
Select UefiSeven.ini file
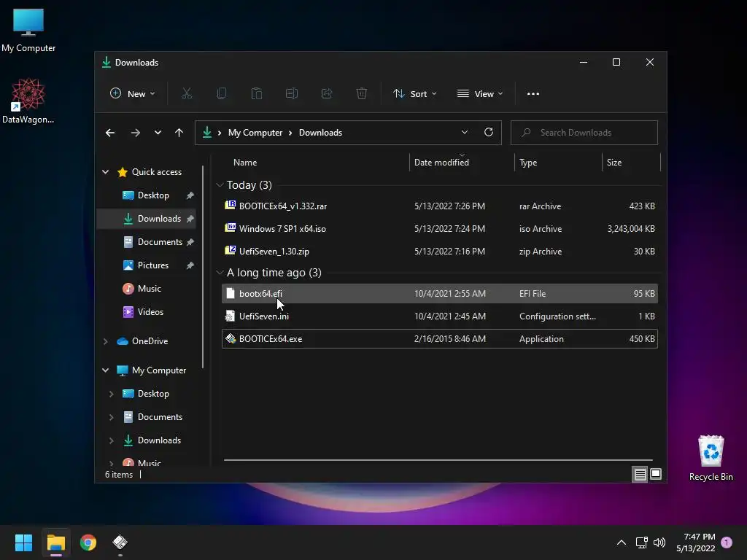440,316
